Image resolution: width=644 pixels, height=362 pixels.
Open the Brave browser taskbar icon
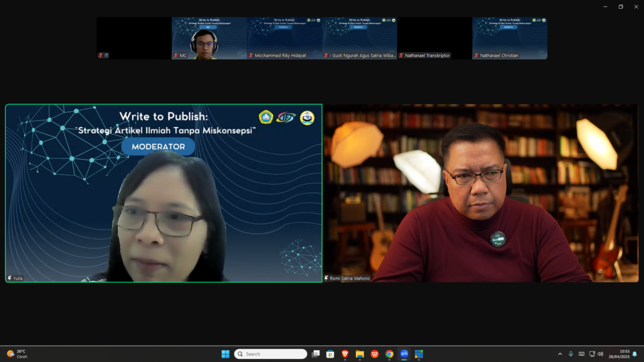345,354
